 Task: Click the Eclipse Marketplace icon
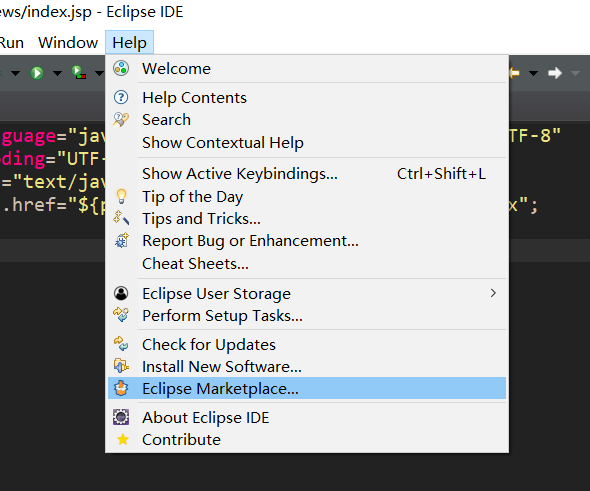point(121,388)
